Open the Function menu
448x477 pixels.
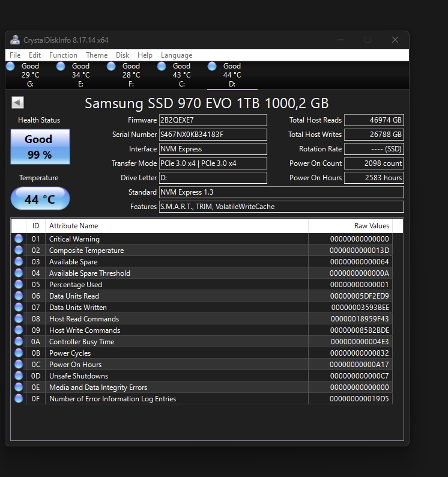coord(63,55)
